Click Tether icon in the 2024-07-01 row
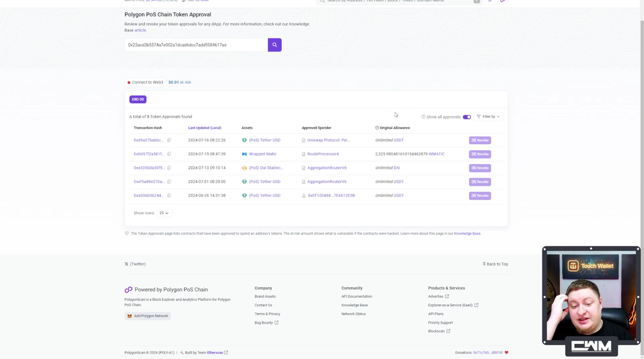 coord(244,182)
